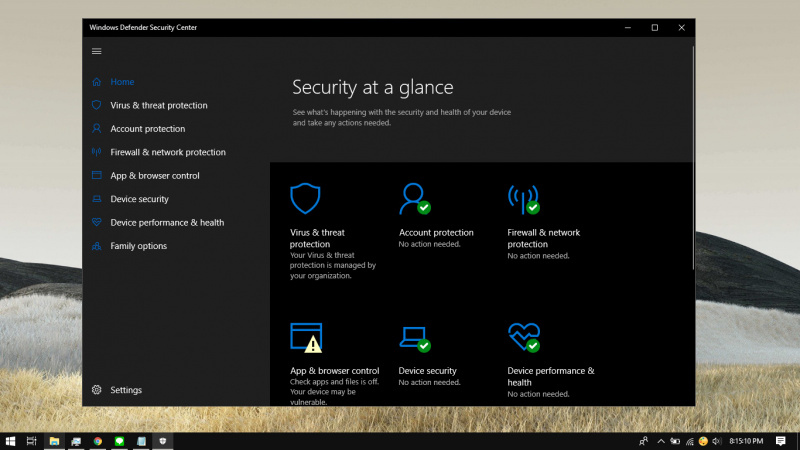Viewport: 800px width, 450px height.
Task: Click the "App & browser control" tile title
Action: (335, 371)
